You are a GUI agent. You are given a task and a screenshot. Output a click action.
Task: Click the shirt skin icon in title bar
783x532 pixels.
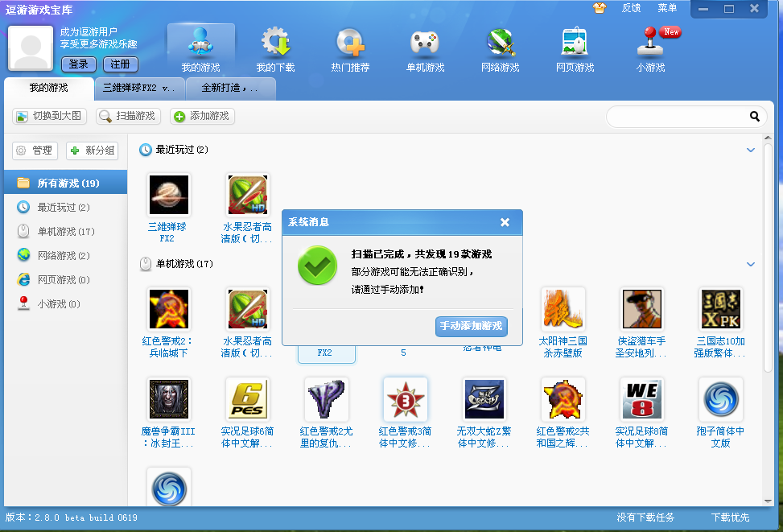click(x=600, y=8)
